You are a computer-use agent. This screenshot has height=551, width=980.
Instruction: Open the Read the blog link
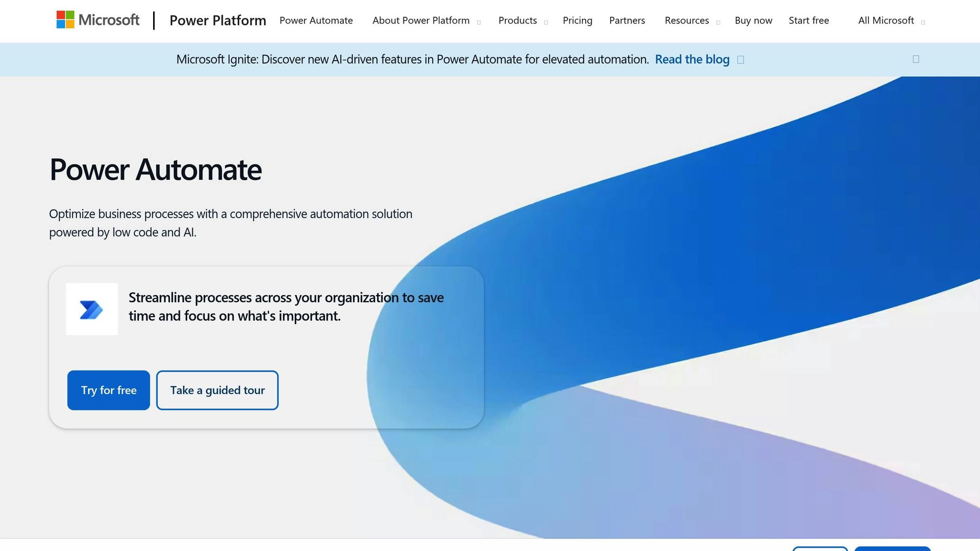coord(691,59)
